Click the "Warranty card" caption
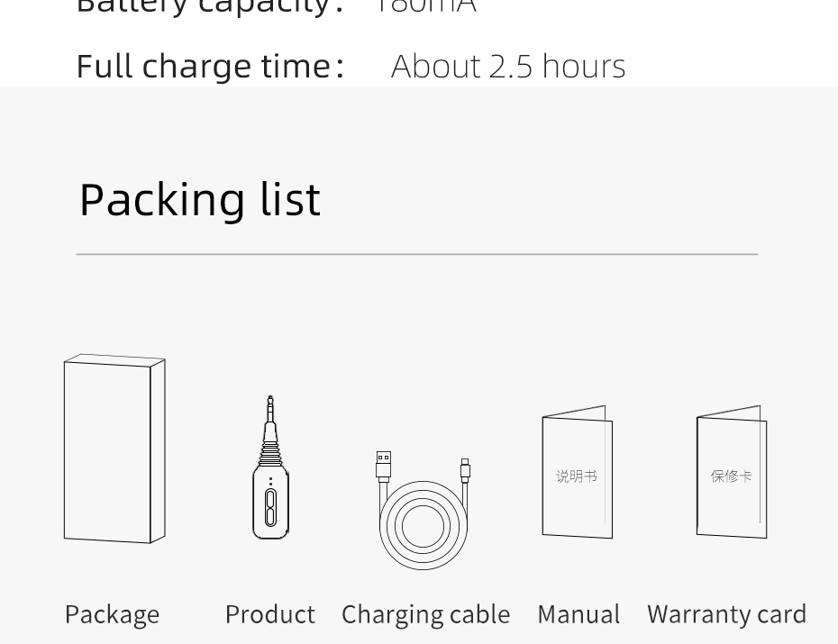838x644 pixels. [727, 614]
